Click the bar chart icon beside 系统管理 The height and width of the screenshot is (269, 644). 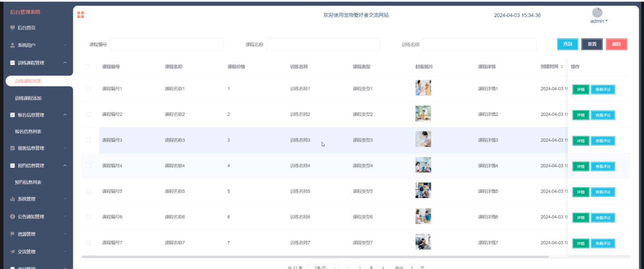[x=13, y=199]
